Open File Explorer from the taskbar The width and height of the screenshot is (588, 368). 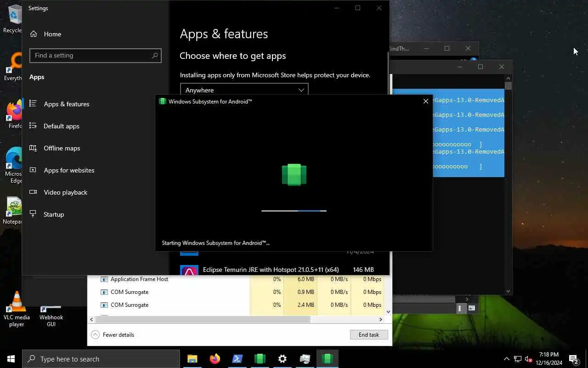click(192, 359)
